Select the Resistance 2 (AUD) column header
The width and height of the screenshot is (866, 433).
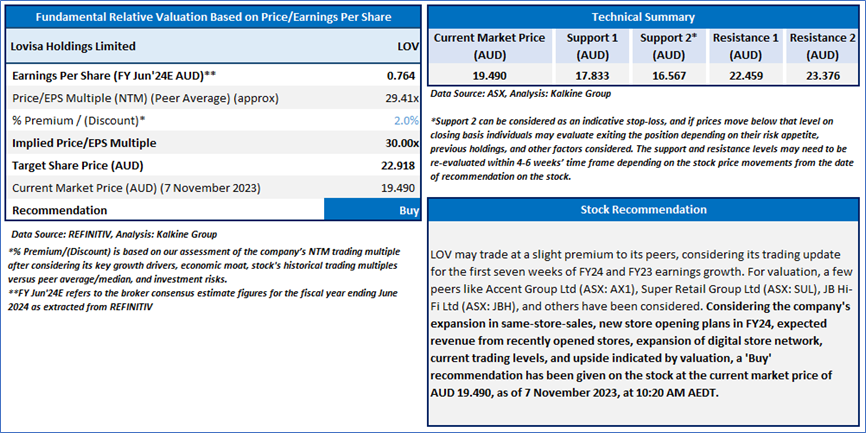click(x=822, y=46)
